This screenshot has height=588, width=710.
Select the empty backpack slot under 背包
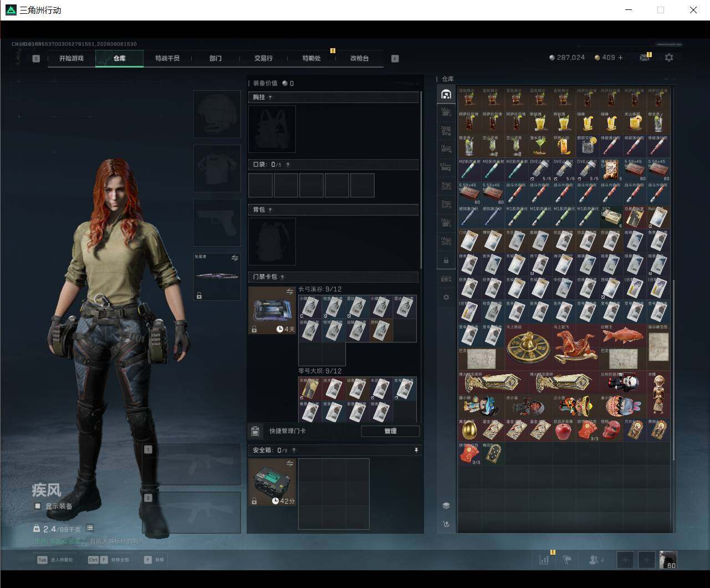click(272, 242)
